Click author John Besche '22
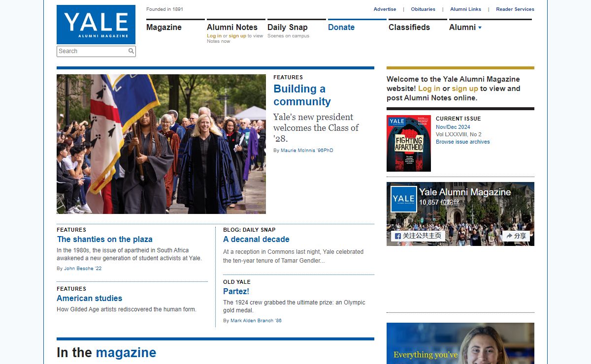Viewport: 591px width, 364px height. [83, 269]
